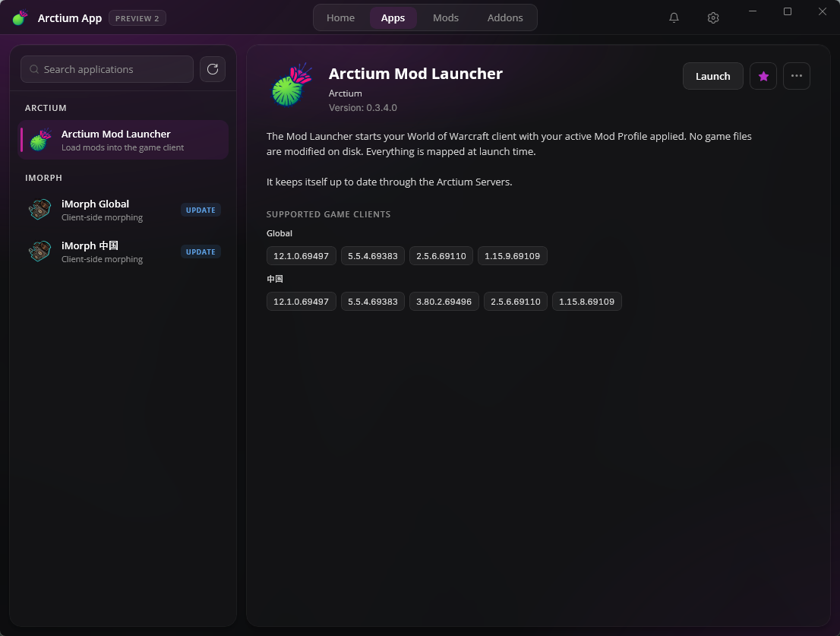Click the IMORPH section header
Screen dimensions: 840x636
tap(43, 177)
